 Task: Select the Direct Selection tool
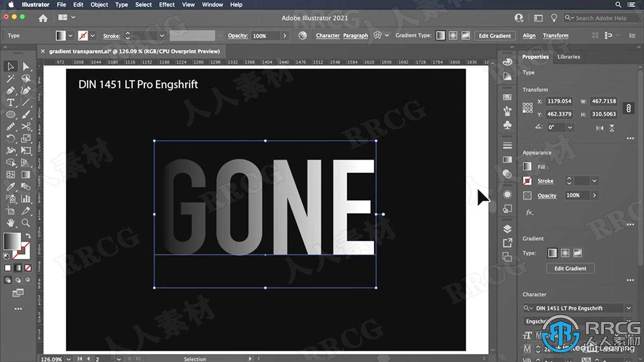click(x=26, y=66)
